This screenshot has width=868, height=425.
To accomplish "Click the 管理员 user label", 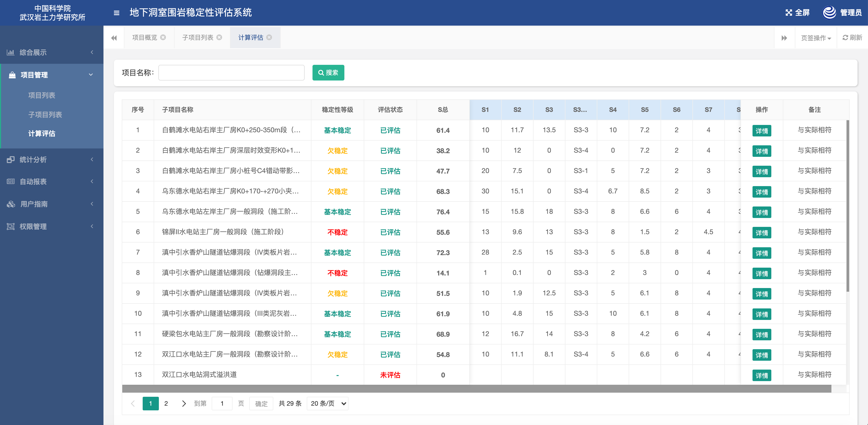I will point(851,13).
